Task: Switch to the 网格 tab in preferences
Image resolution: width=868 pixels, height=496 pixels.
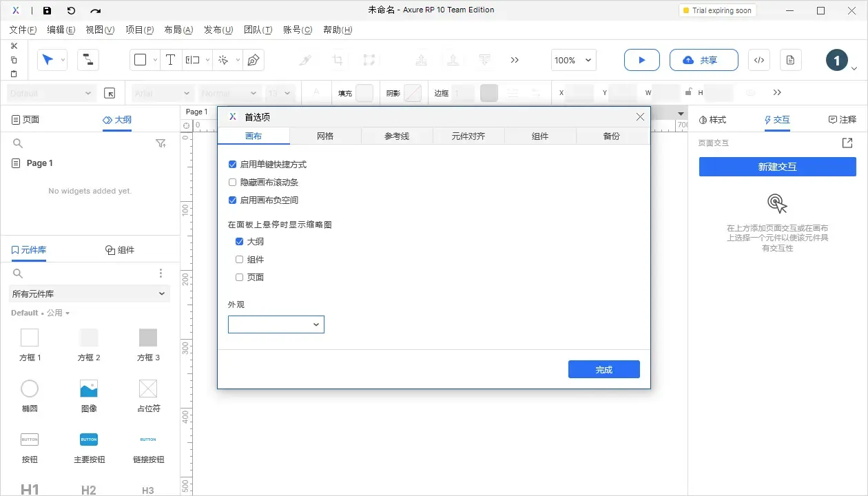Action: click(325, 136)
